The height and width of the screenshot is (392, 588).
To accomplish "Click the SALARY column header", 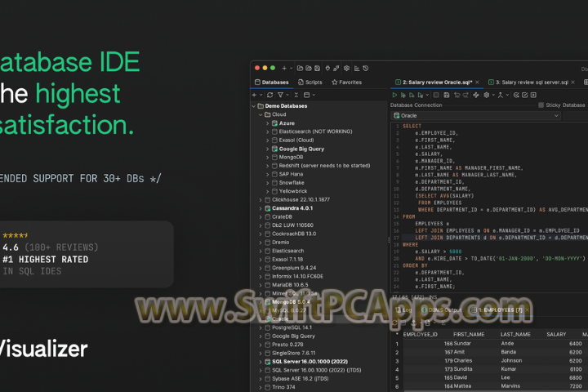I will click(556, 334).
